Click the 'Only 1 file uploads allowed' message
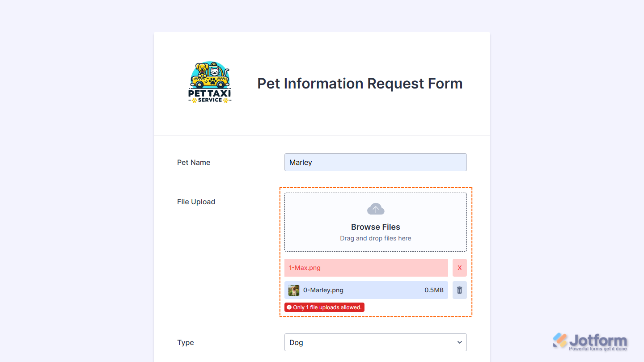This screenshot has height=362, width=644. point(327,307)
